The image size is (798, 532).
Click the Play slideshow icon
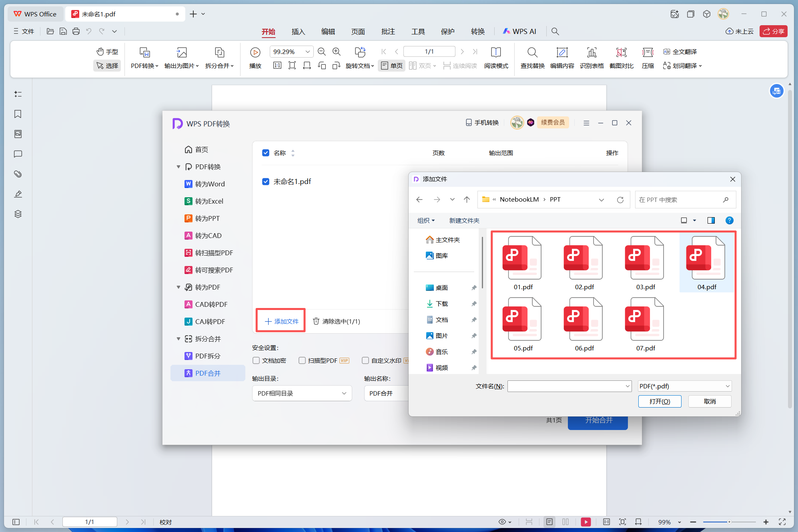[255, 52]
